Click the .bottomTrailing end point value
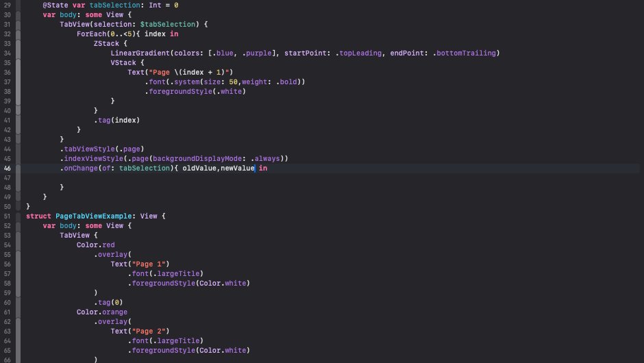 click(x=464, y=53)
